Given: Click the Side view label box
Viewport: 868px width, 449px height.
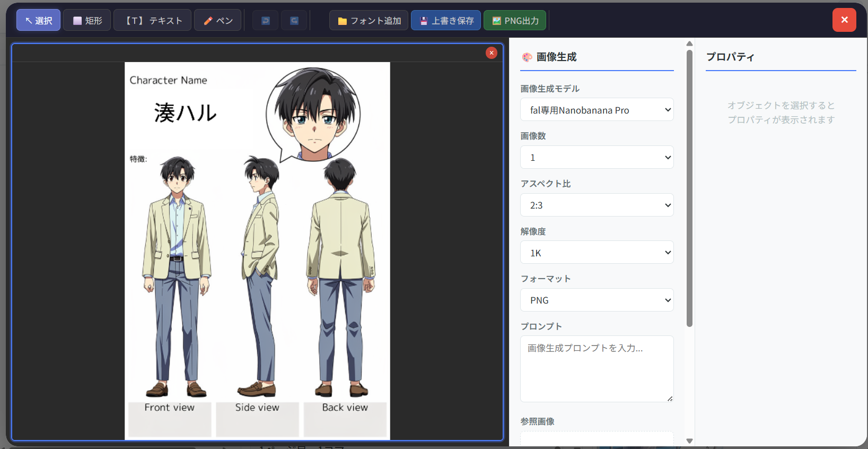Looking at the screenshot, I should [257, 419].
